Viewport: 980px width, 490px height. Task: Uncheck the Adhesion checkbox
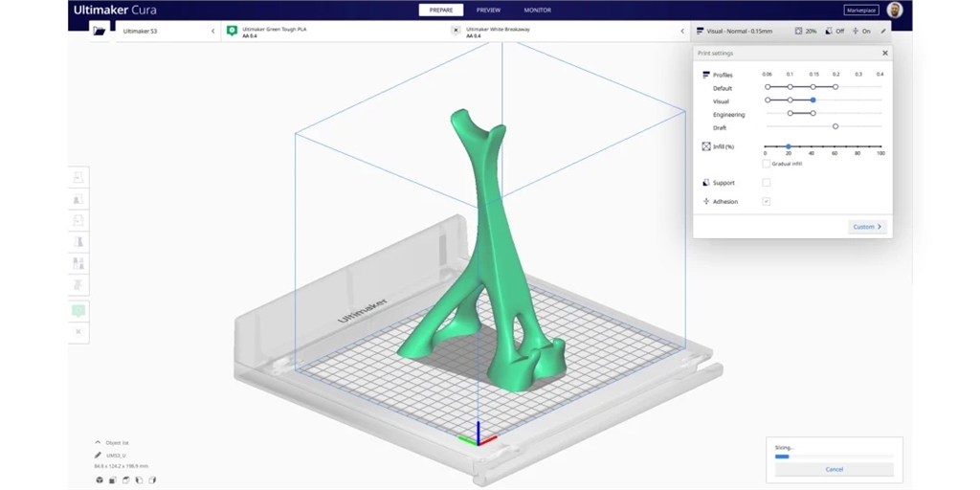click(767, 202)
